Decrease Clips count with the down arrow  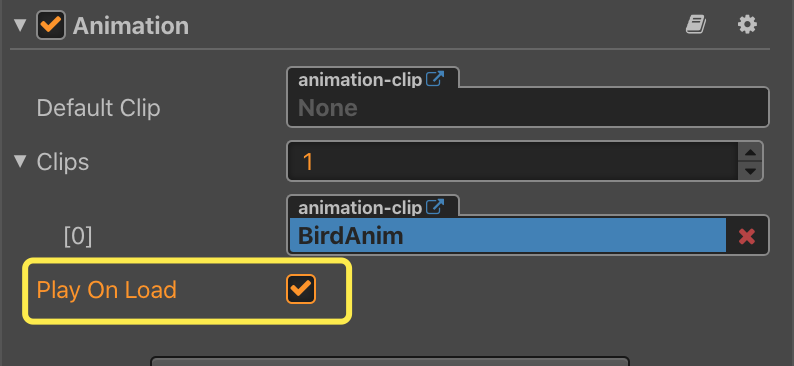pos(750,171)
